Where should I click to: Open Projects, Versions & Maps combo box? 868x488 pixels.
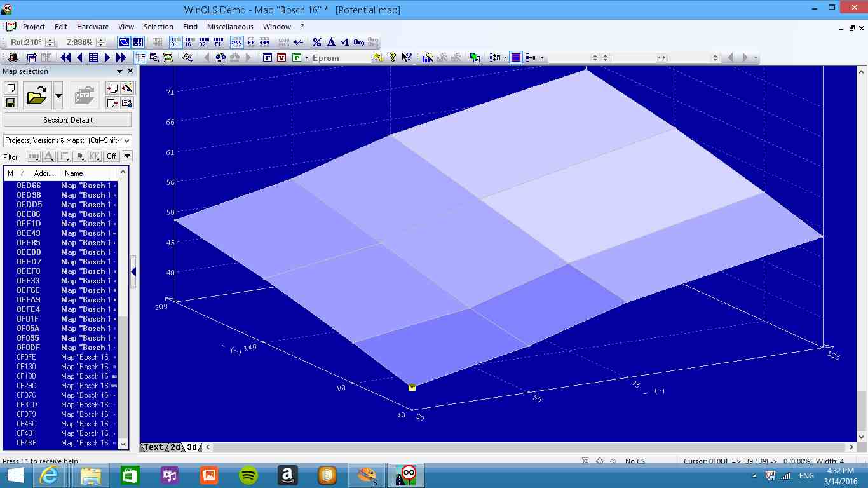67,140
